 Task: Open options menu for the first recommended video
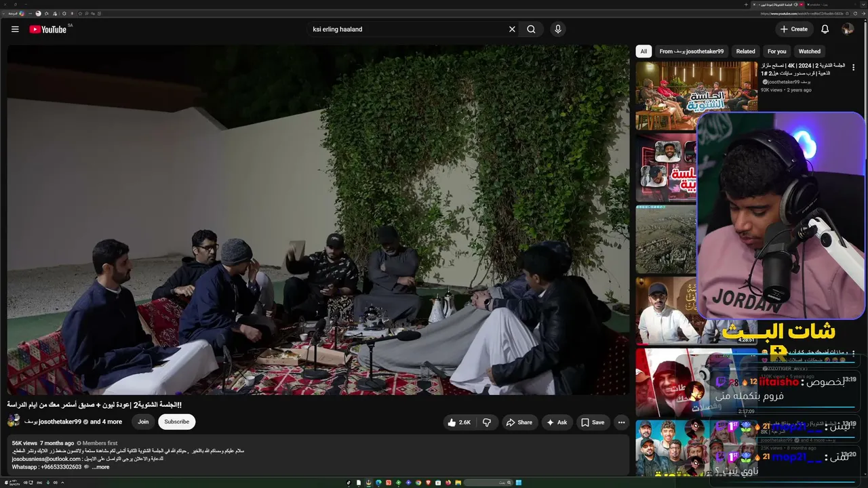pyautogui.click(x=853, y=68)
